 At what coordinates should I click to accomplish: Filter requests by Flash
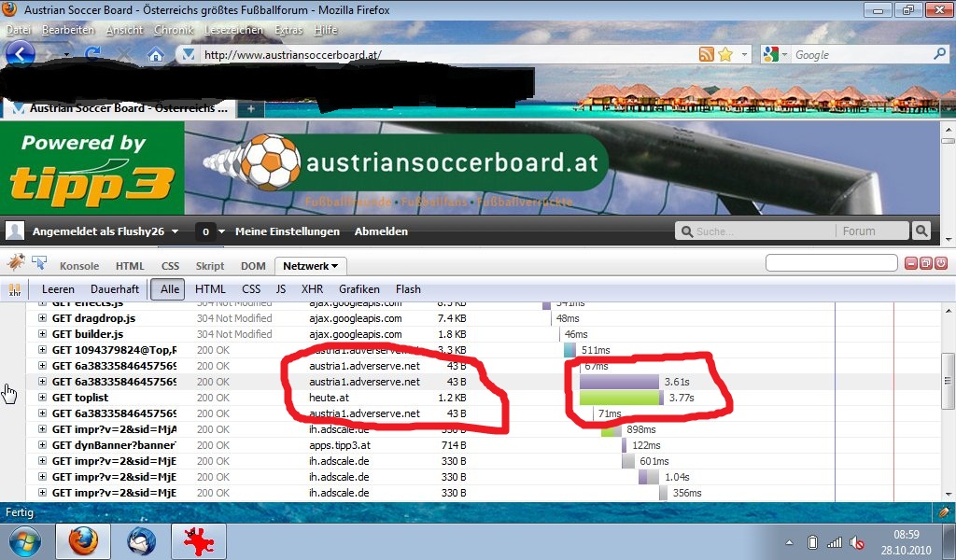point(408,289)
